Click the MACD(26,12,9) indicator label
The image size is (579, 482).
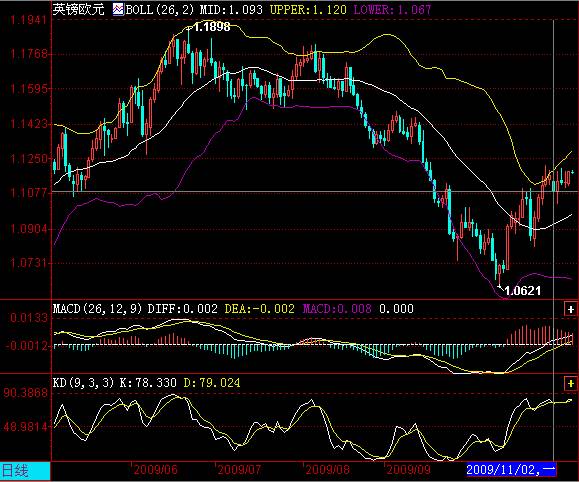(97, 308)
